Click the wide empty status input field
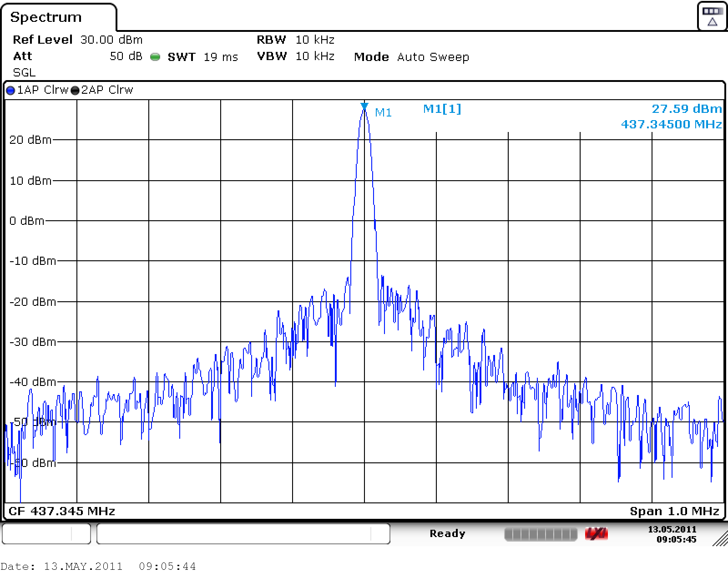Screen dimensions: 728x588 (243, 533)
